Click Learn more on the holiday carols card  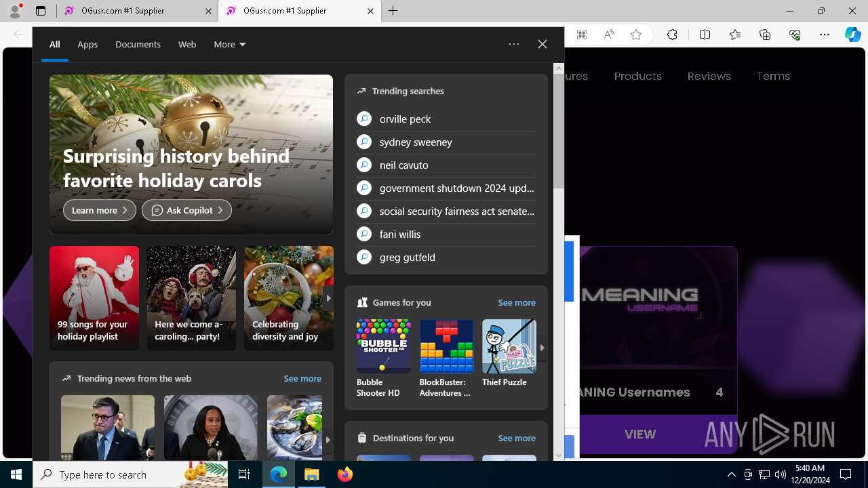(x=100, y=210)
